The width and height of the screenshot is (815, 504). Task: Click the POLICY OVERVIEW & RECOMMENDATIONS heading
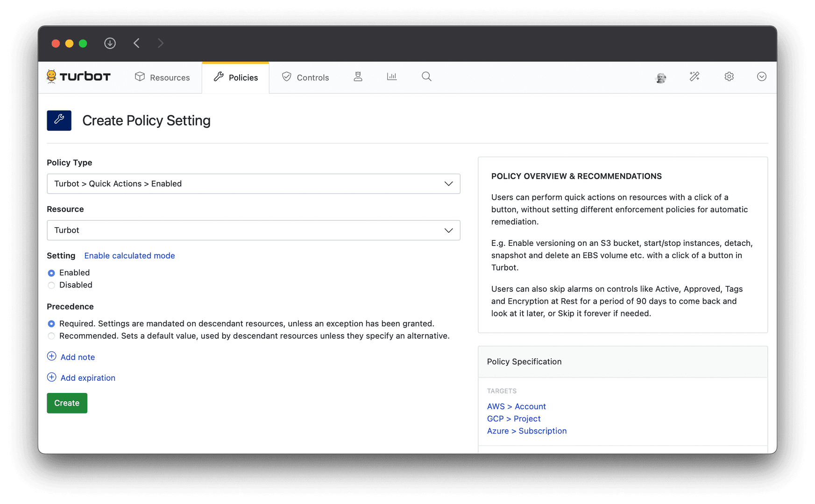point(576,176)
